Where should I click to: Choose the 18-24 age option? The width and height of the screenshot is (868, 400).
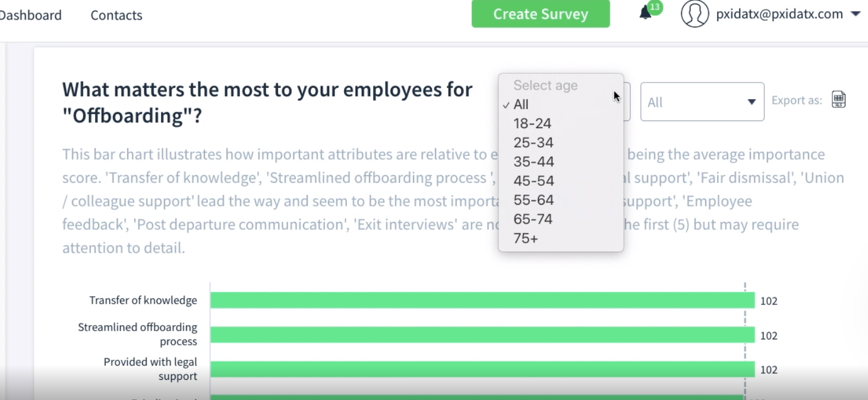[x=532, y=123]
